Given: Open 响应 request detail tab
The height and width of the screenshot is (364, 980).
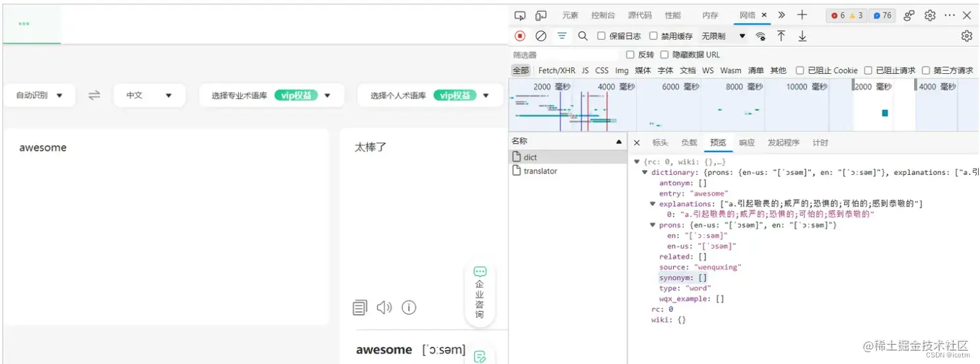Looking at the screenshot, I should 747,143.
